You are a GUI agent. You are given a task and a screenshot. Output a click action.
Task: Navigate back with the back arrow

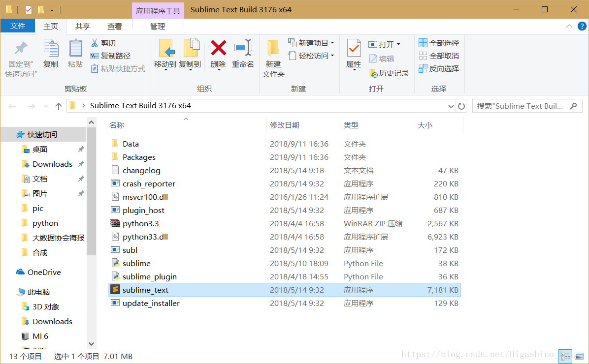coord(12,106)
